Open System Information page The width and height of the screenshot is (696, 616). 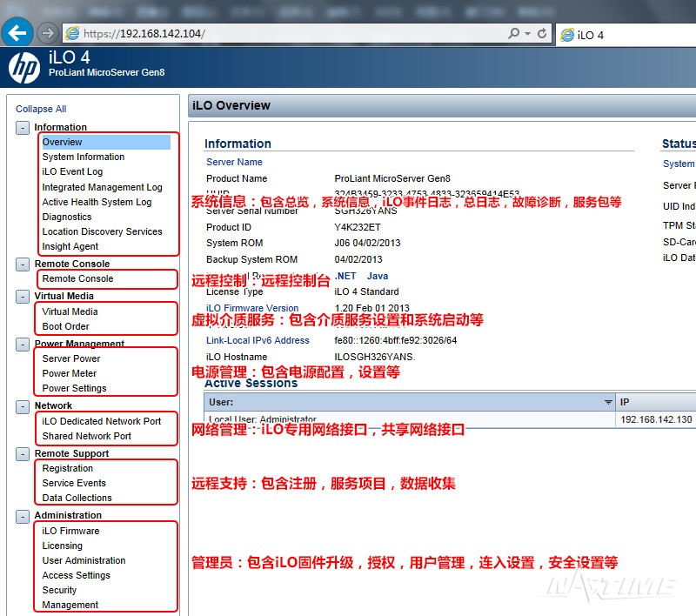click(x=84, y=157)
